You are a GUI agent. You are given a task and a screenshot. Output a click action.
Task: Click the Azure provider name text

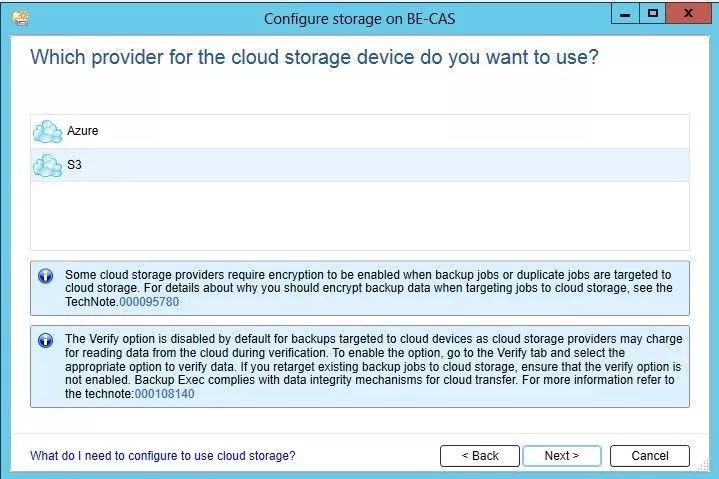click(x=83, y=132)
